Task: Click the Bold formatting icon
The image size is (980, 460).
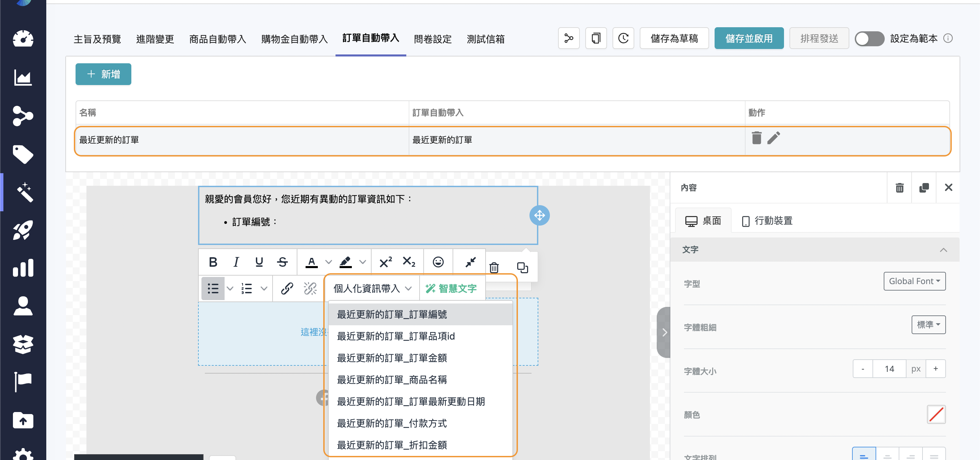Action: 213,262
